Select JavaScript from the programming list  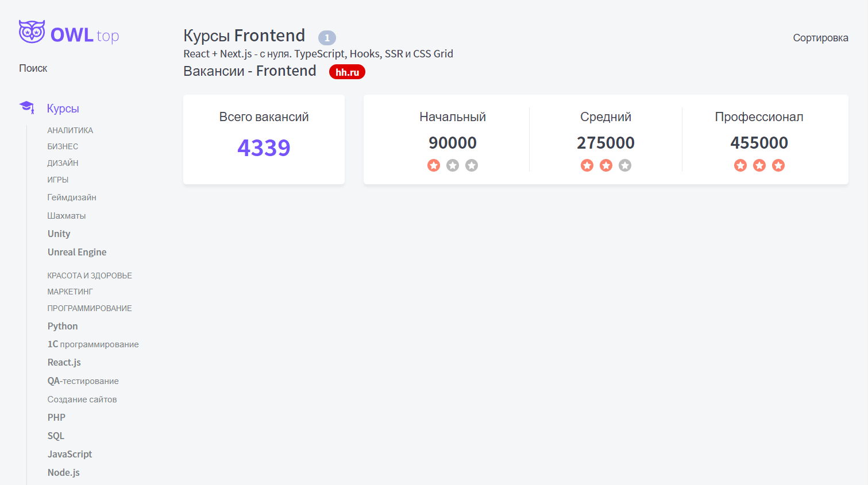click(x=70, y=454)
